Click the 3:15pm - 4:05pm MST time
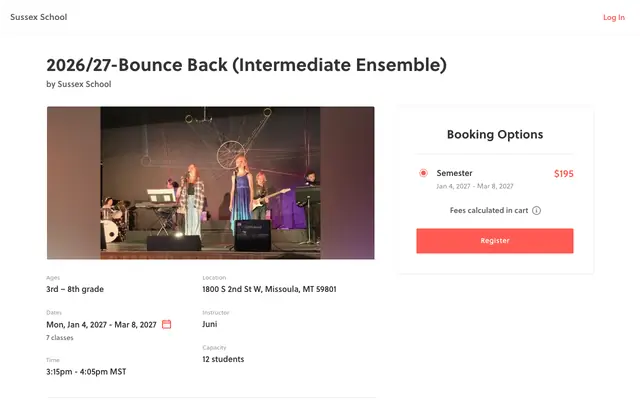Image resolution: width=640 pixels, height=400 pixels. coord(86,372)
